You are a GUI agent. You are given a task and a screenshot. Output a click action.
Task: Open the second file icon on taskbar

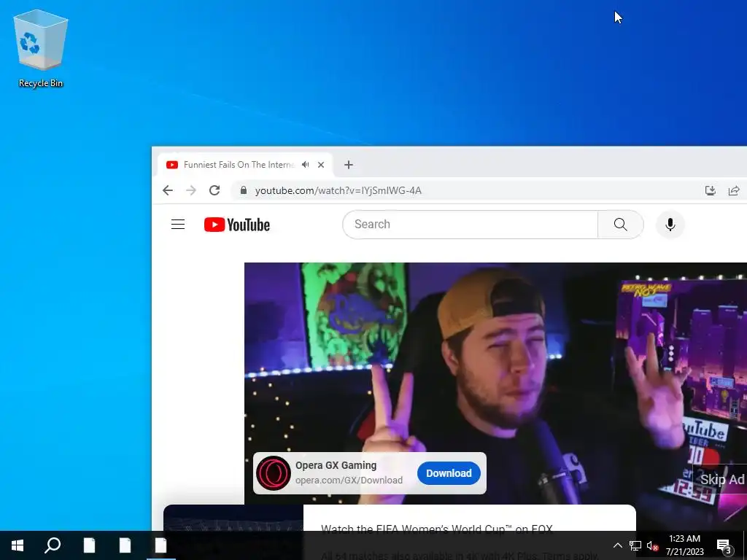(125, 545)
